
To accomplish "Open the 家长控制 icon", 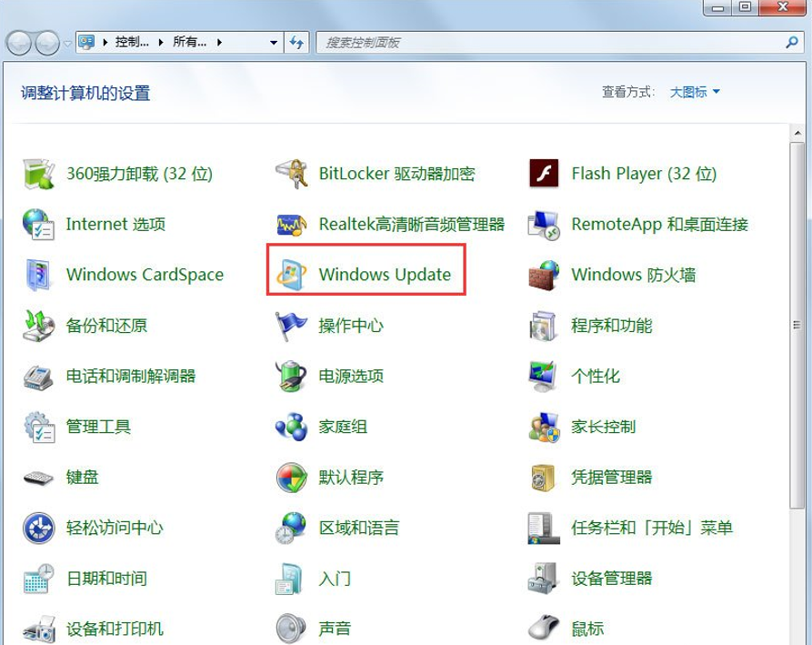I will click(544, 428).
